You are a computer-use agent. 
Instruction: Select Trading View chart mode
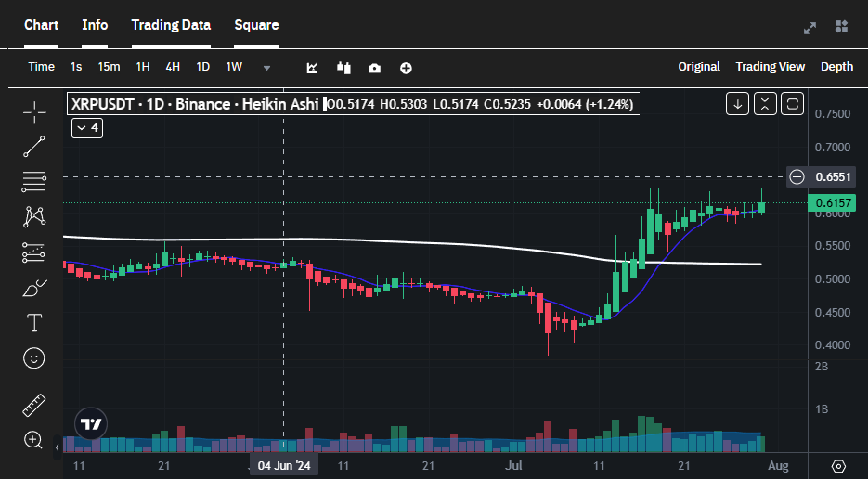(770, 67)
